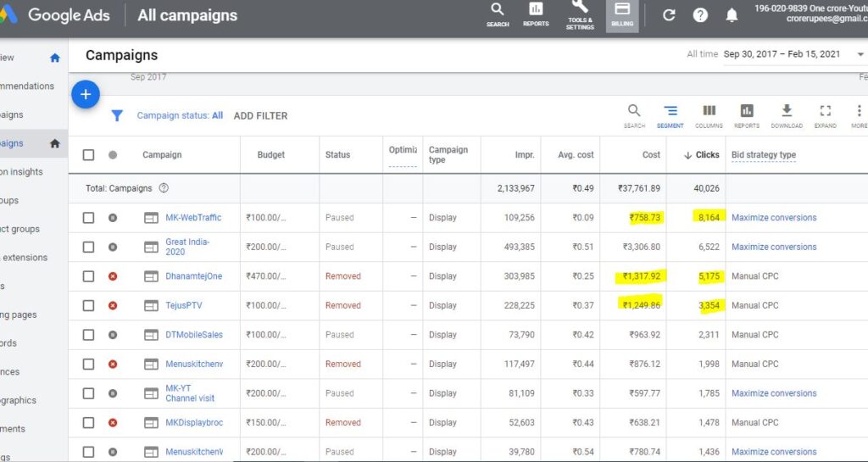Open Landing pages in the sidebar
The image size is (868, 462).
[19, 314]
